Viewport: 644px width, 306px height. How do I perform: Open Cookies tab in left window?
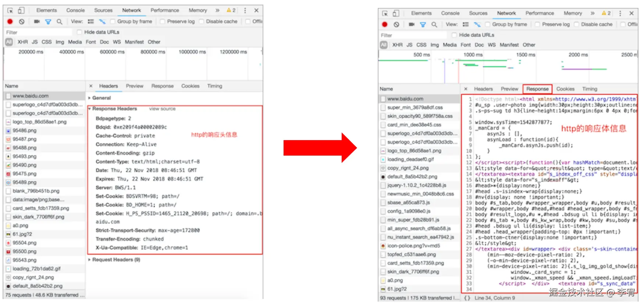(190, 86)
